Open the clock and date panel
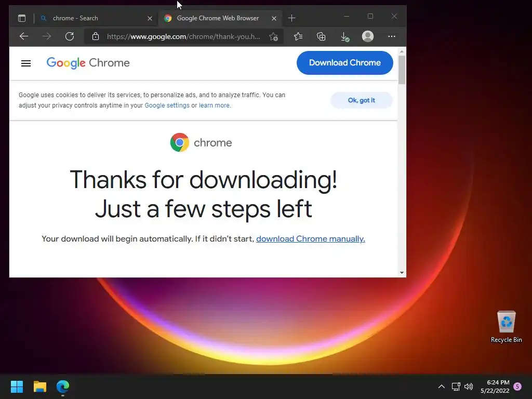 [495, 387]
